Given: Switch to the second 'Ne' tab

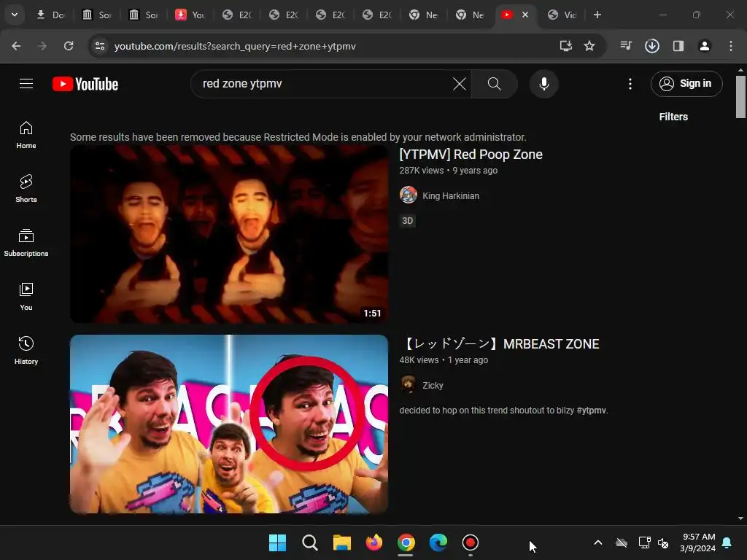Looking at the screenshot, I should (471, 15).
